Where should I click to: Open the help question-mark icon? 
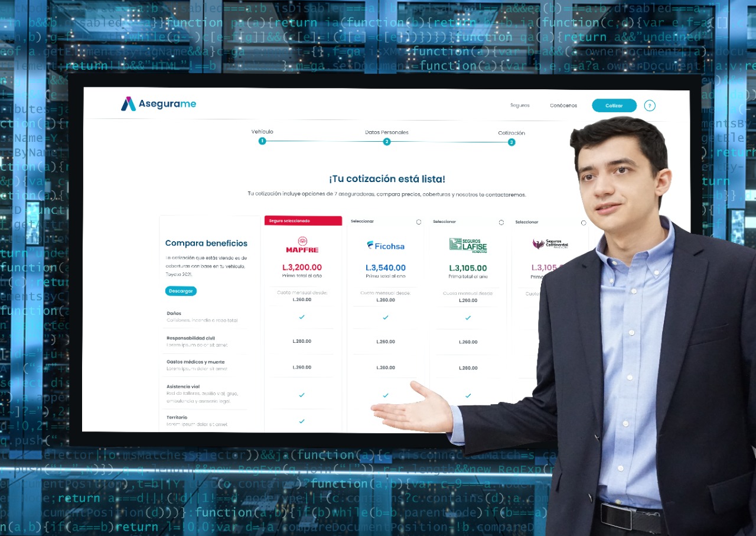tap(650, 105)
